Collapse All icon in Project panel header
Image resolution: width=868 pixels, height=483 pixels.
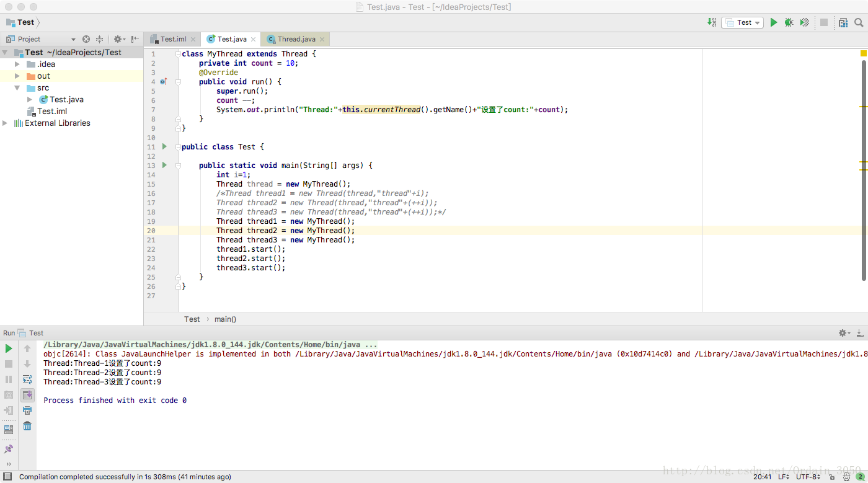coord(99,39)
